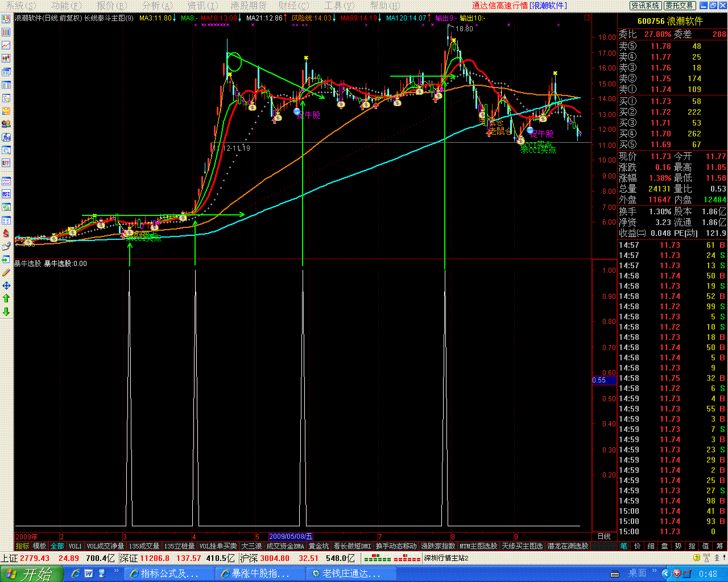The image size is (728, 582).
Task: Select the pencil drawing tool icon
Action: [6, 272]
